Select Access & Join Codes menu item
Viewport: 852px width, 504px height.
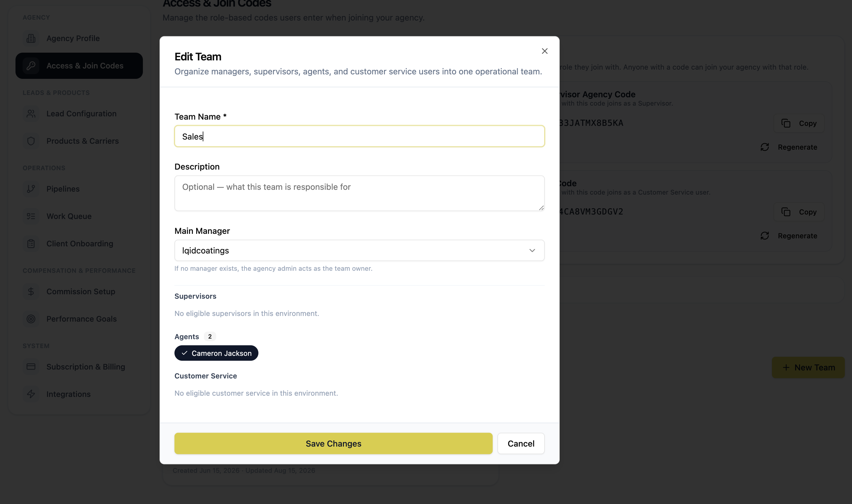(79, 65)
